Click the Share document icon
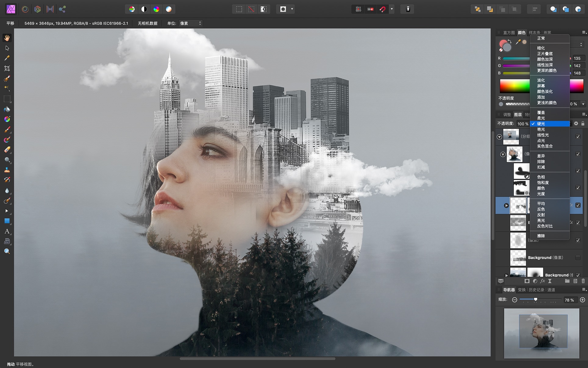Image resolution: width=588 pixels, height=368 pixels. 62,9
